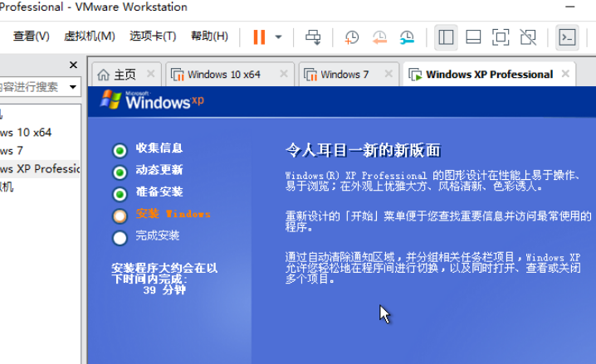Take a snapshot of the VM
The height and width of the screenshot is (364, 596).
352,37
